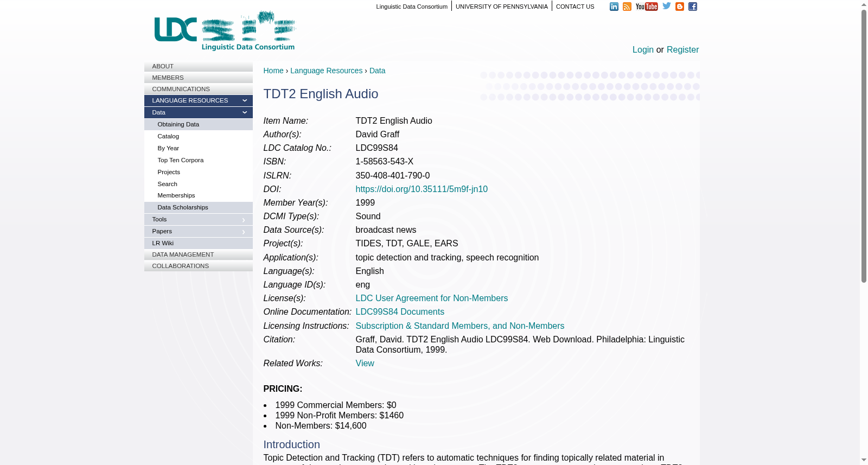Open the RSS feed icon
The height and width of the screenshot is (465, 868).
pyautogui.click(x=627, y=7)
